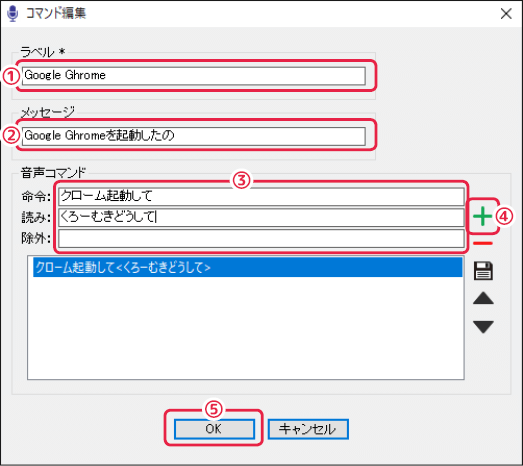The image size is (523, 466).
Task: Click the floppy disk save icon
Action: coord(483,270)
